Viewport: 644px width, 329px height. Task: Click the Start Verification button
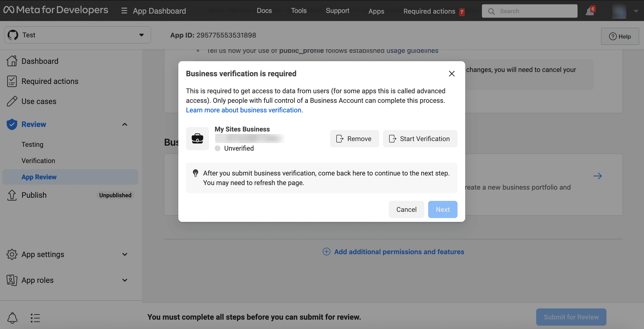click(x=420, y=138)
